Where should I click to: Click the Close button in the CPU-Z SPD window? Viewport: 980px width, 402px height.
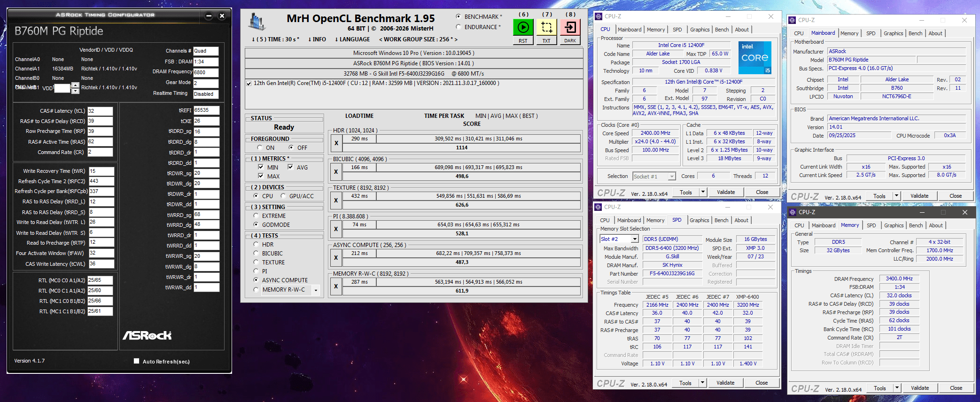coord(762,383)
